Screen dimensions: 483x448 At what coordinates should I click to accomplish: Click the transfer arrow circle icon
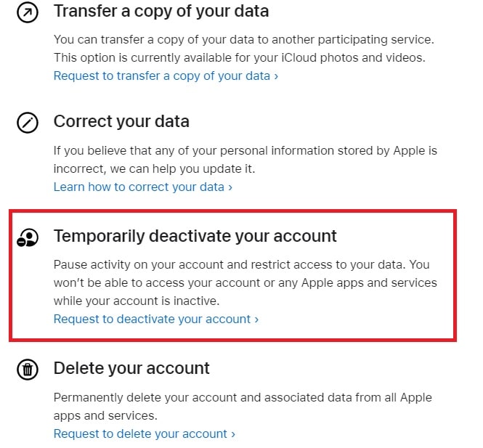pyautogui.click(x=28, y=12)
